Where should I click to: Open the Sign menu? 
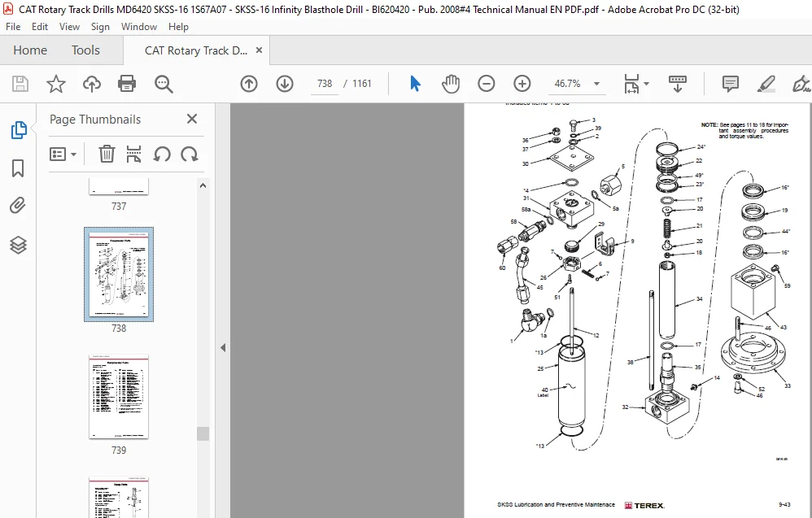pos(100,26)
